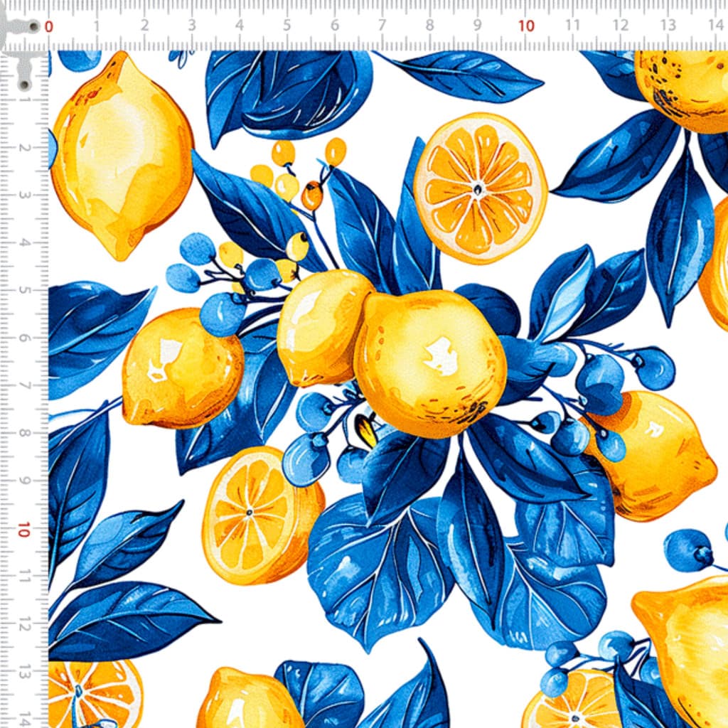Select number 7 on the top ruler
The width and height of the screenshot is (728, 728).
(x=382, y=26)
